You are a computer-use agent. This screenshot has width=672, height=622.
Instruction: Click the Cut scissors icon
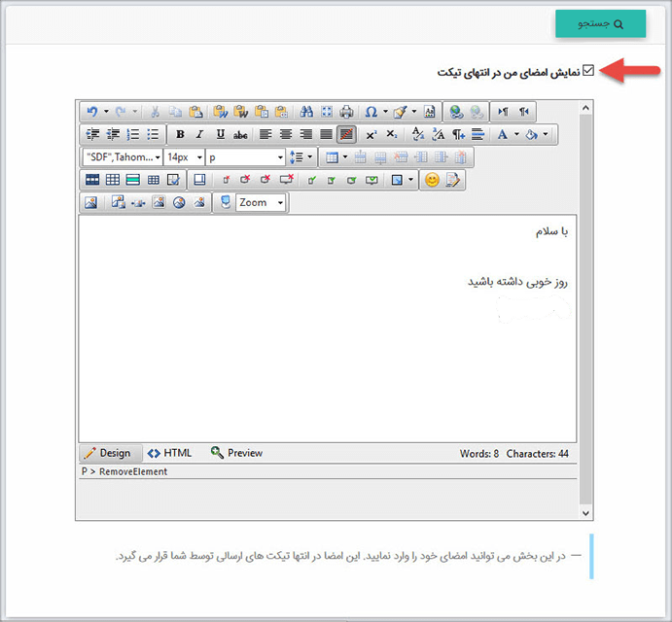155,112
